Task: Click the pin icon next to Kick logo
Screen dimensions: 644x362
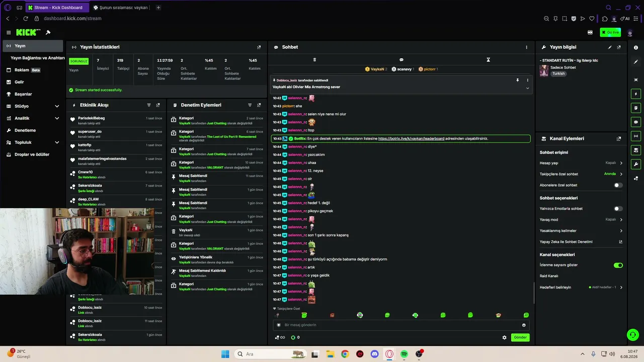Action: pos(48,32)
